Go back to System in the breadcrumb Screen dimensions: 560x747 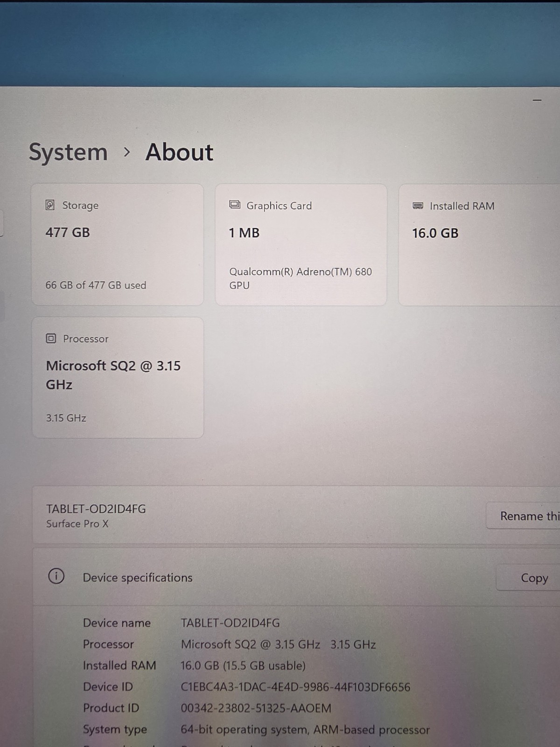(x=68, y=152)
